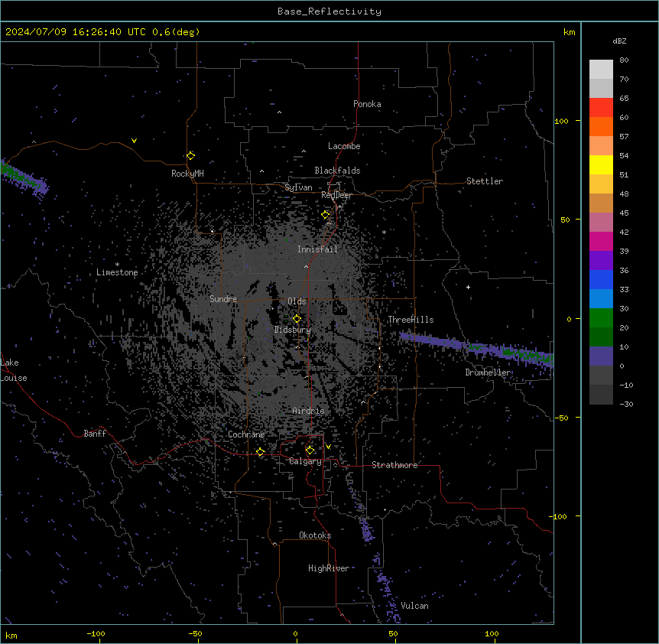Pick the orange 57-60 dBZ legend swatch
Screen dimensions: 659x644
pos(601,126)
